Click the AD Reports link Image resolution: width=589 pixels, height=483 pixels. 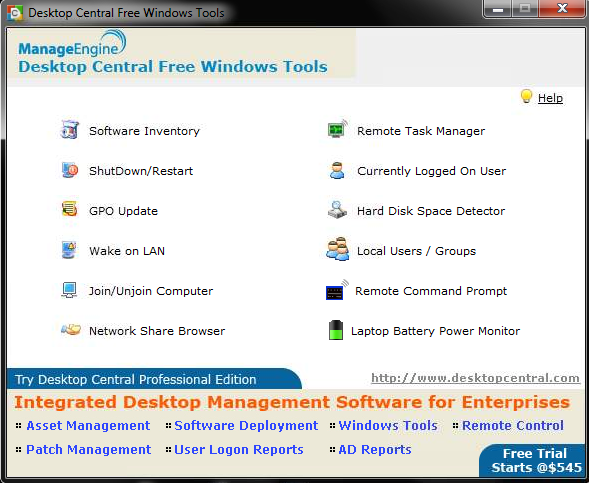click(x=375, y=450)
